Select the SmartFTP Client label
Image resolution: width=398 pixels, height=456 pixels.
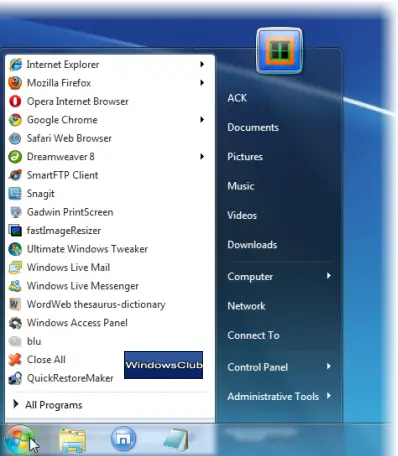(63, 175)
